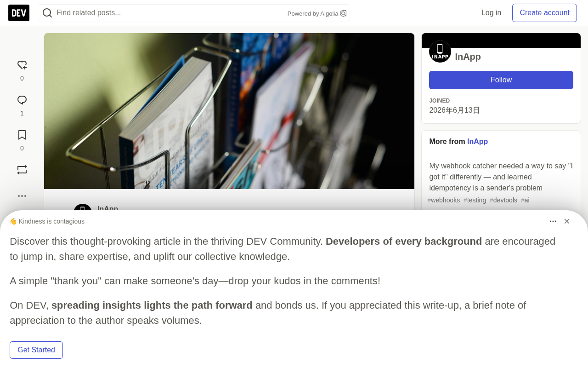Click the Create account button
The width and height of the screenshot is (588, 368).
[544, 13]
